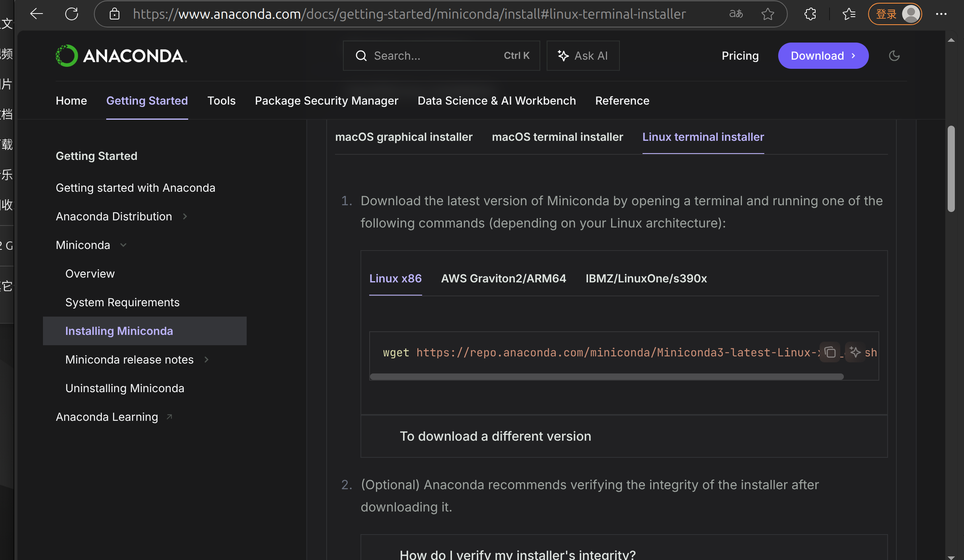This screenshot has height=560, width=964.
Task: Ask AI about the wget code block sparkle icon
Action: tap(855, 352)
